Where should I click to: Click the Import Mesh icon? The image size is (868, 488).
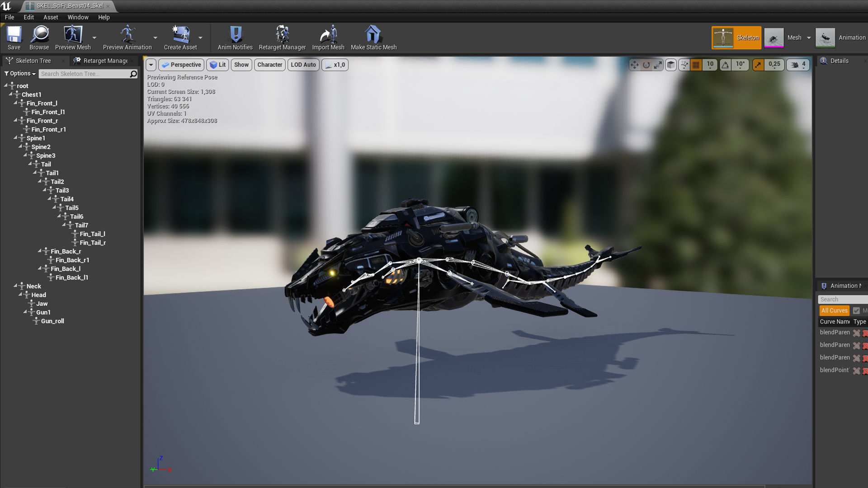point(328,35)
